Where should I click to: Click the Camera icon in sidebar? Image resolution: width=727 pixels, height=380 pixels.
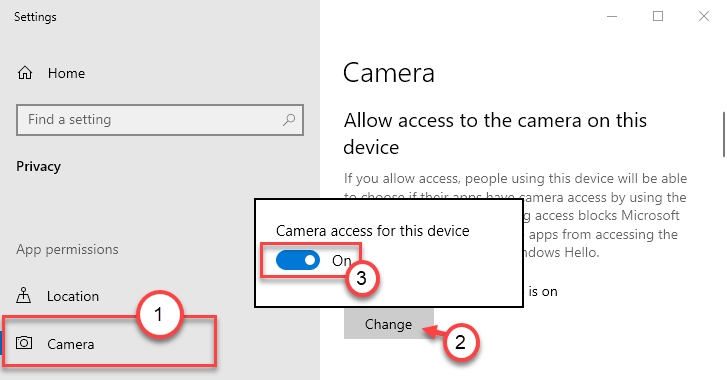[x=24, y=343]
